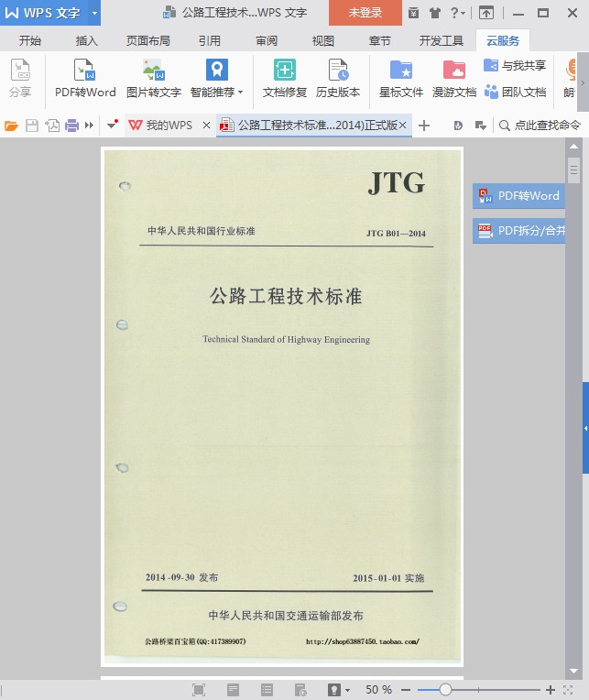Switch to 开始 tab

click(30, 41)
